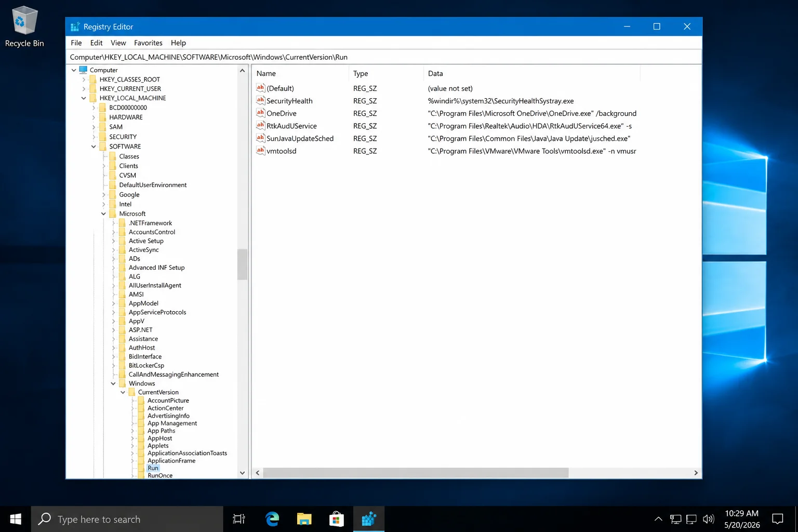798x532 pixels.
Task: Click the Registry Editor taskbar icon
Action: pos(369,519)
